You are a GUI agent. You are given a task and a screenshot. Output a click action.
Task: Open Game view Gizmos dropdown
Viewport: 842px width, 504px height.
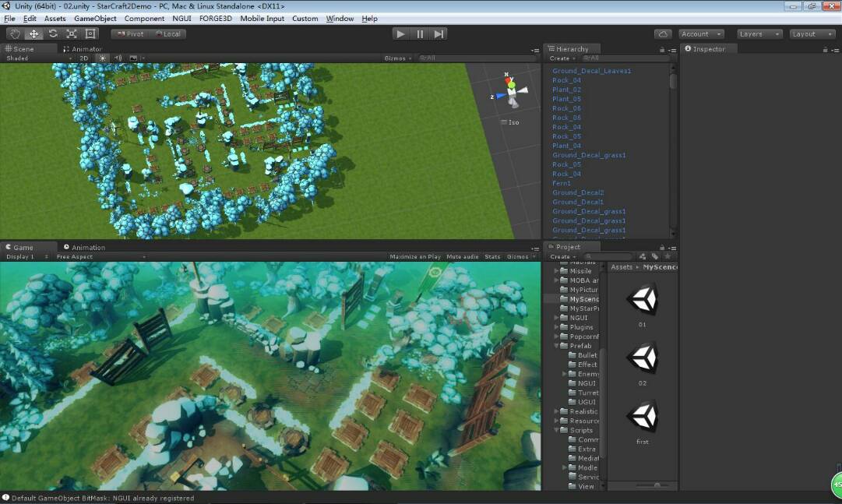[521, 257]
